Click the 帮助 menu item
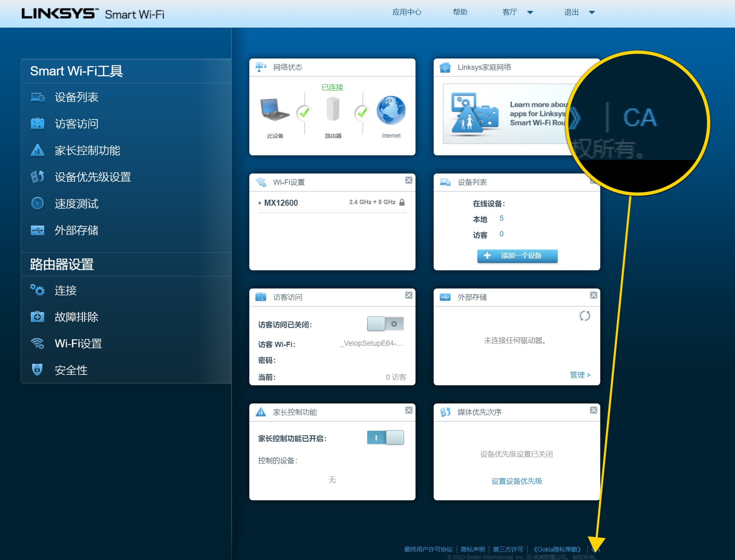 460,12
